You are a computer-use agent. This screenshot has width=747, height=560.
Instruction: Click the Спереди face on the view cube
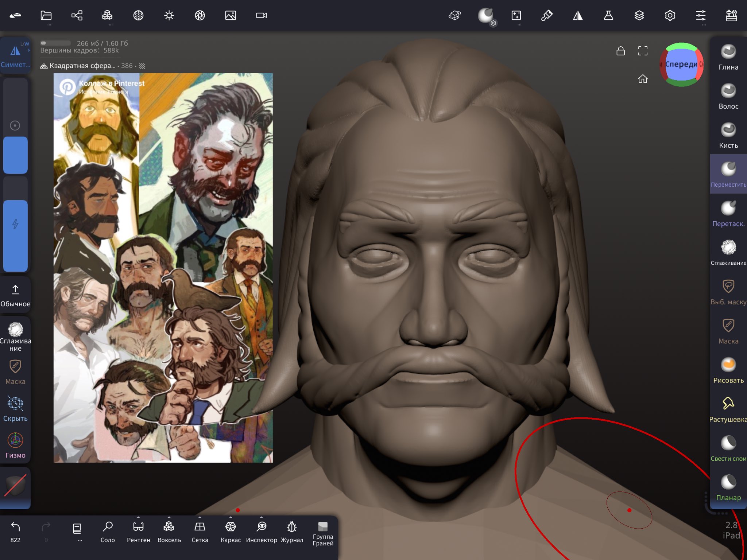(x=681, y=65)
